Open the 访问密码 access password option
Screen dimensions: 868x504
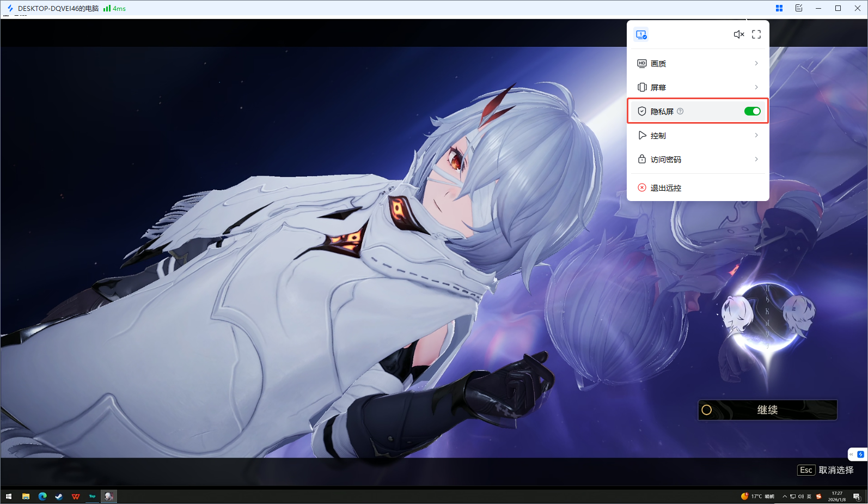click(698, 159)
